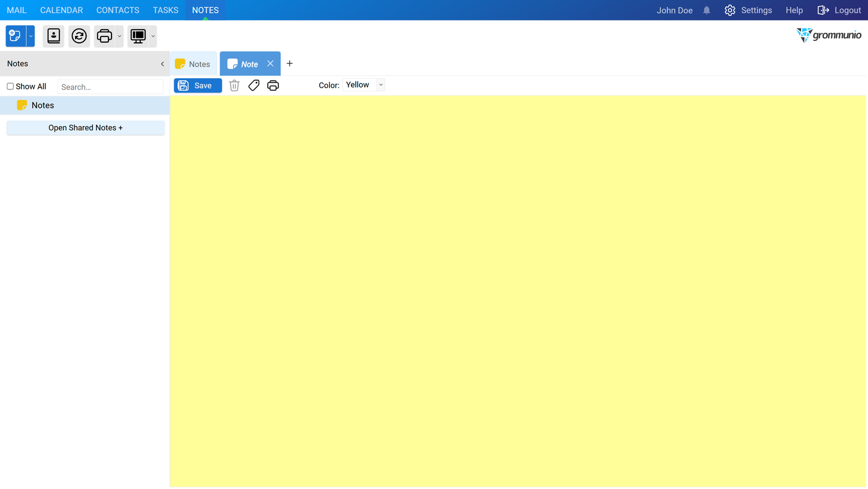Add a new tab with the plus icon
This screenshot has width=868, height=489.
coord(290,63)
